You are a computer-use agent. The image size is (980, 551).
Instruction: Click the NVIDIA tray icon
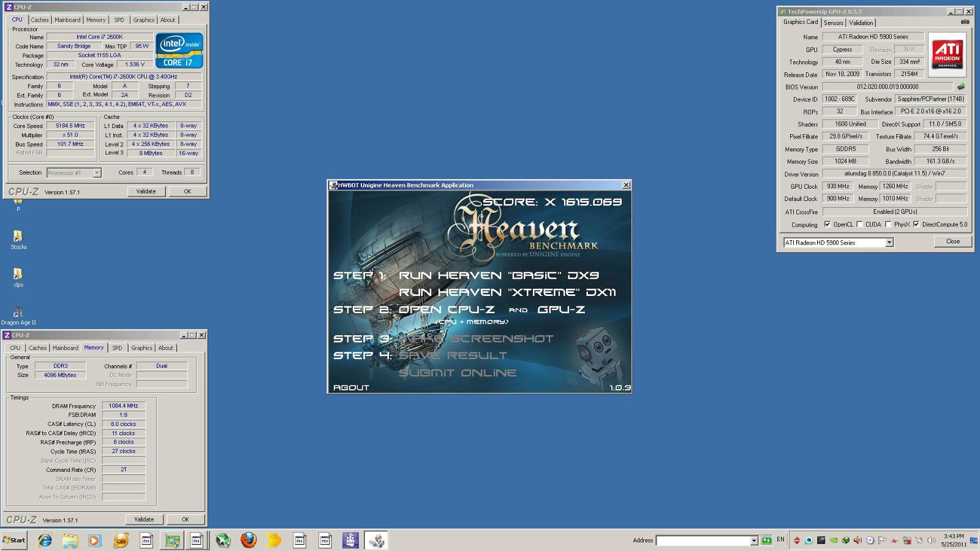click(x=834, y=540)
